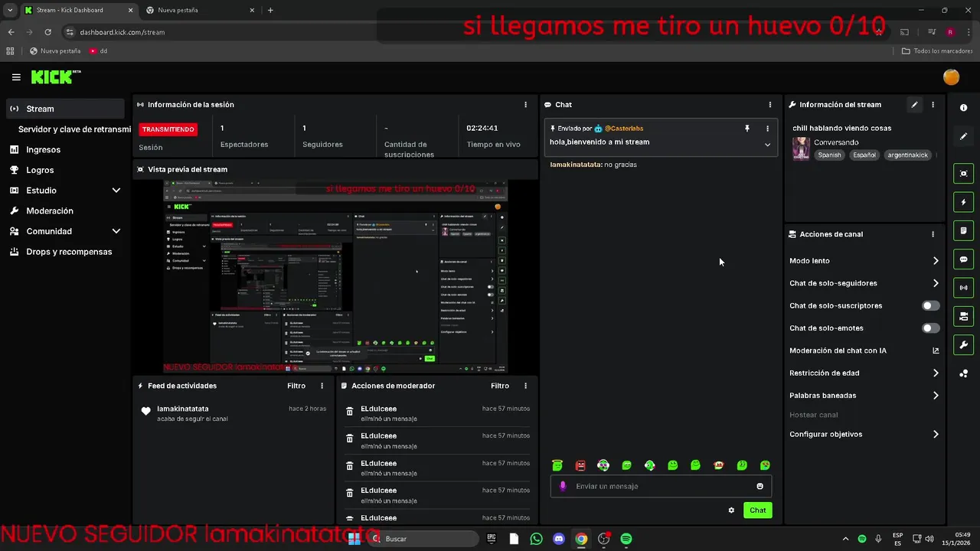
Task: Click the pin icon on the pinned message
Action: (747, 129)
